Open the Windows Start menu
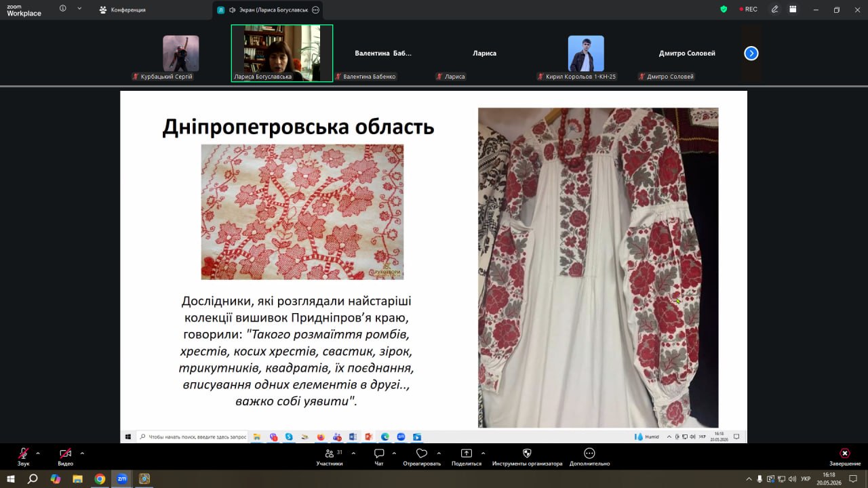 [x=11, y=479]
